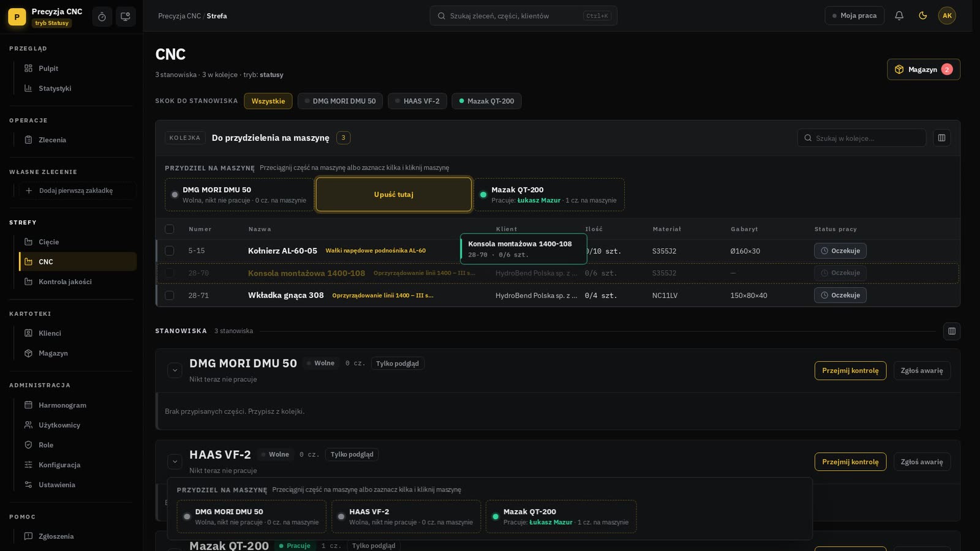Open the Klienci directory

(x=78, y=333)
